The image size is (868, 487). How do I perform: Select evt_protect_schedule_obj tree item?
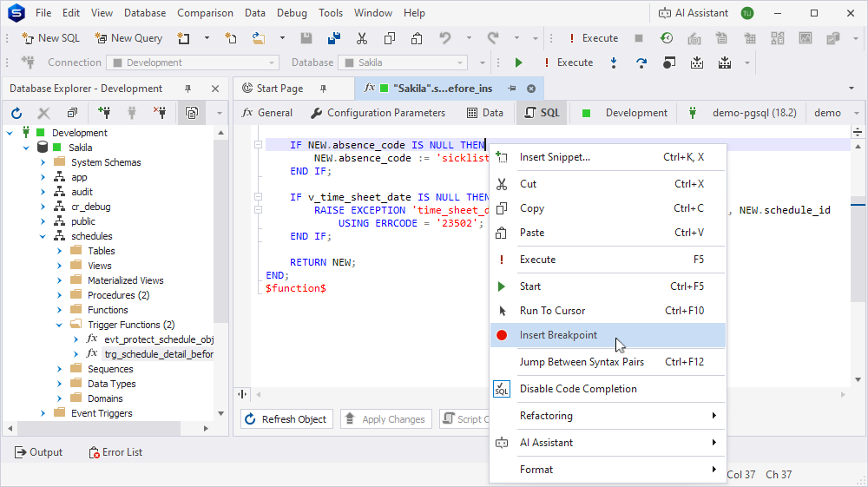point(158,339)
